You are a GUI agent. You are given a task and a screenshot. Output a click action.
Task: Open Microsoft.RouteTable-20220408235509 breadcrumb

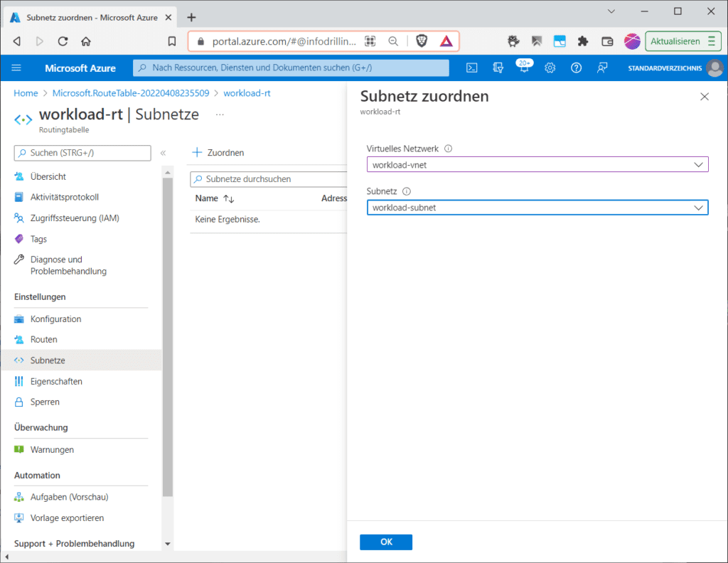tap(131, 93)
